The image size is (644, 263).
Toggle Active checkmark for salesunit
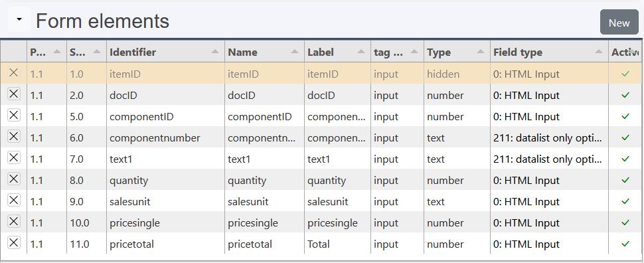point(625,202)
